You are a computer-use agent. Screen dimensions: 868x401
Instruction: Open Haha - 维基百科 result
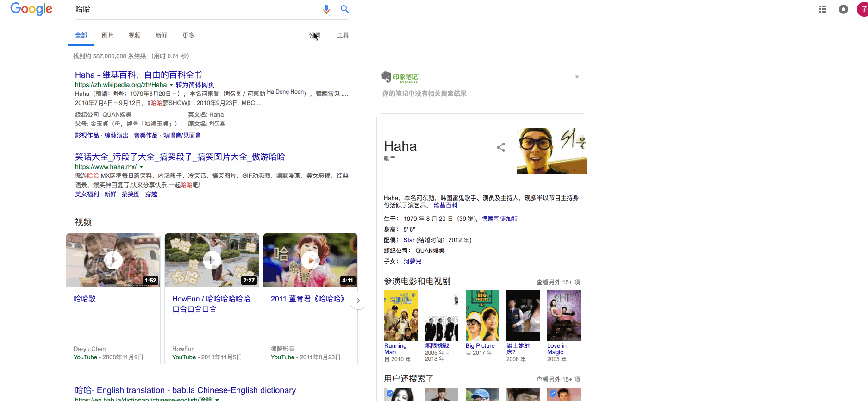click(138, 75)
